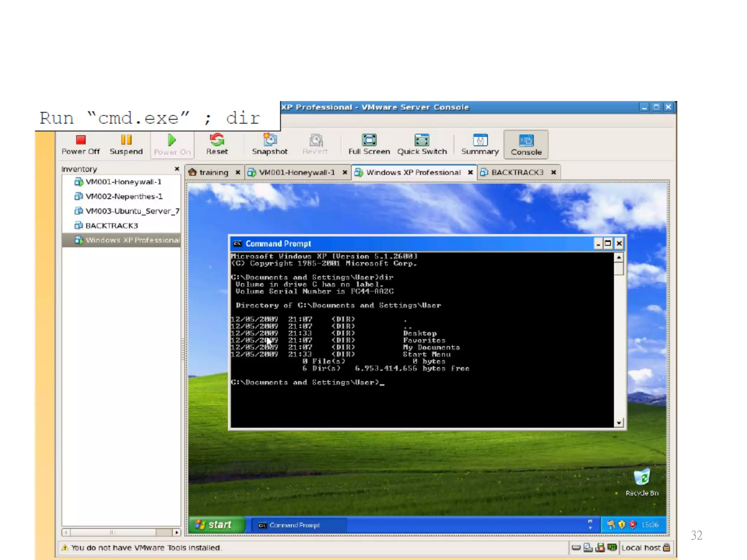Take a Snapshot via the toolbar icon
Viewport: 747px width, 560px height.
[270, 140]
